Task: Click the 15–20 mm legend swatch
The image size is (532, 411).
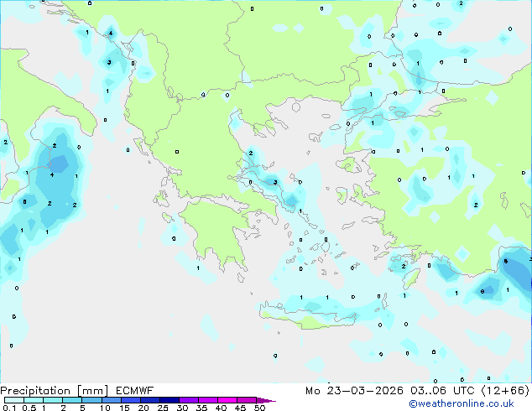Action: (x=130, y=400)
